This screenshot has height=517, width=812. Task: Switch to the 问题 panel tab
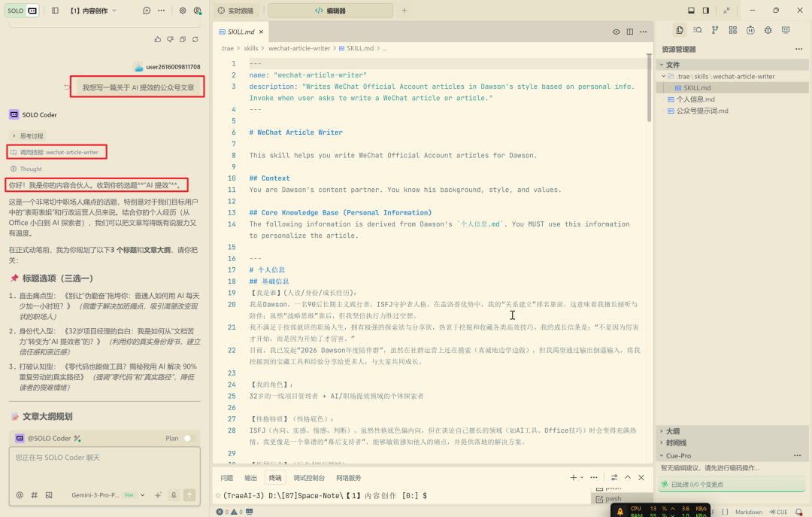[227, 478]
